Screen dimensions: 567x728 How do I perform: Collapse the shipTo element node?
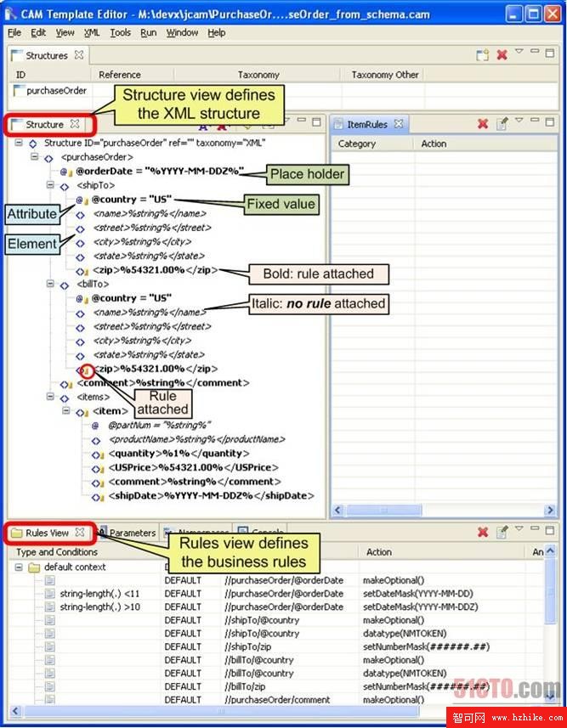50,185
